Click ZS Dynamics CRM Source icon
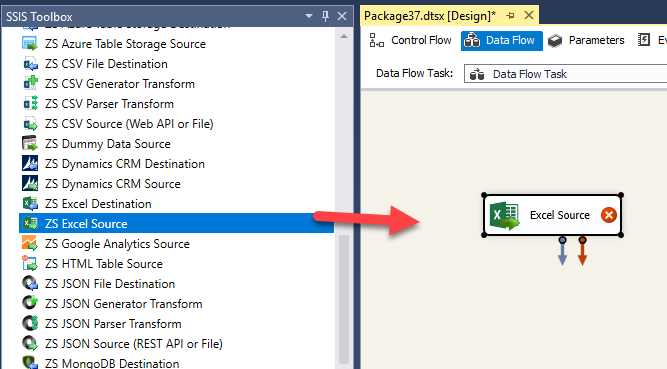The width and height of the screenshot is (667, 369). click(x=30, y=184)
